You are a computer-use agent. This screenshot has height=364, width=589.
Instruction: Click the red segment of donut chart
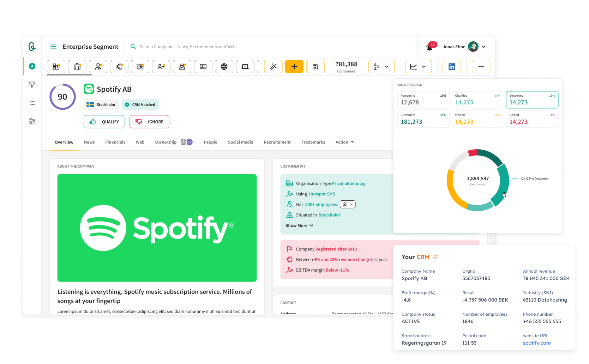473,153
